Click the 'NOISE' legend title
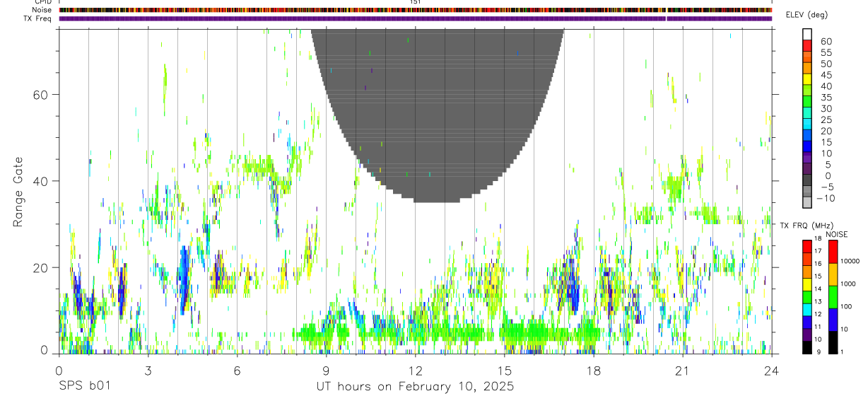Viewport: 868px width, 401px height. point(836,234)
